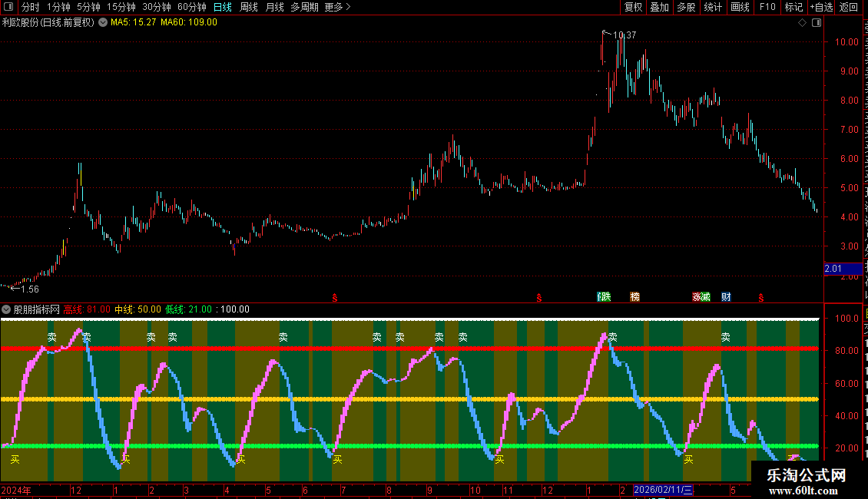Activate the 画线 drawing tools
Image resolution: width=868 pixels, height=499 pixels.
pos(740,7)
